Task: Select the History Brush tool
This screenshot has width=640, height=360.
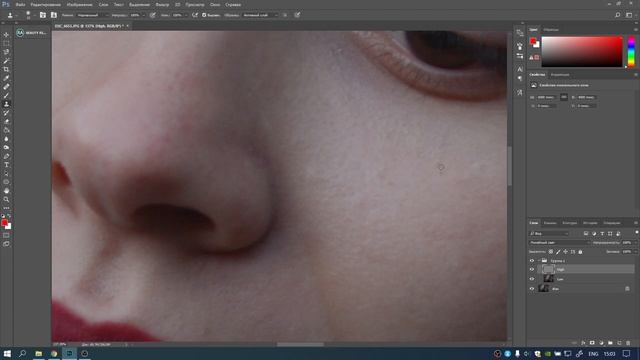Action: point(6,113)
